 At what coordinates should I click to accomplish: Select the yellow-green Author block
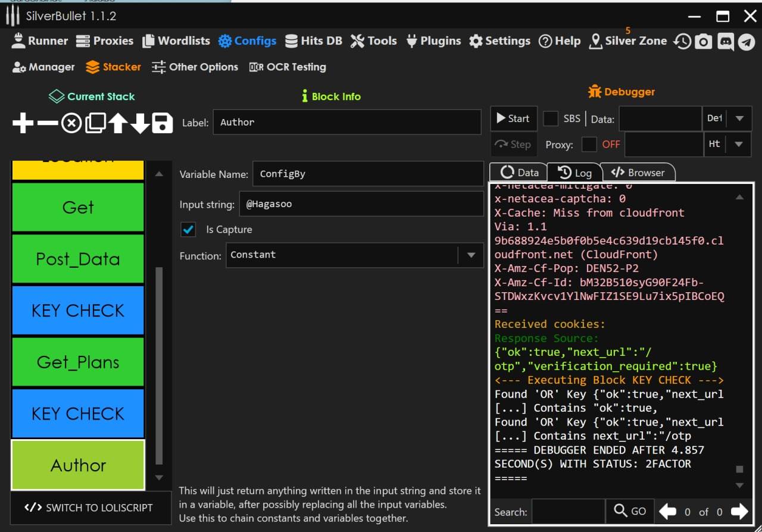coord(78,465)
